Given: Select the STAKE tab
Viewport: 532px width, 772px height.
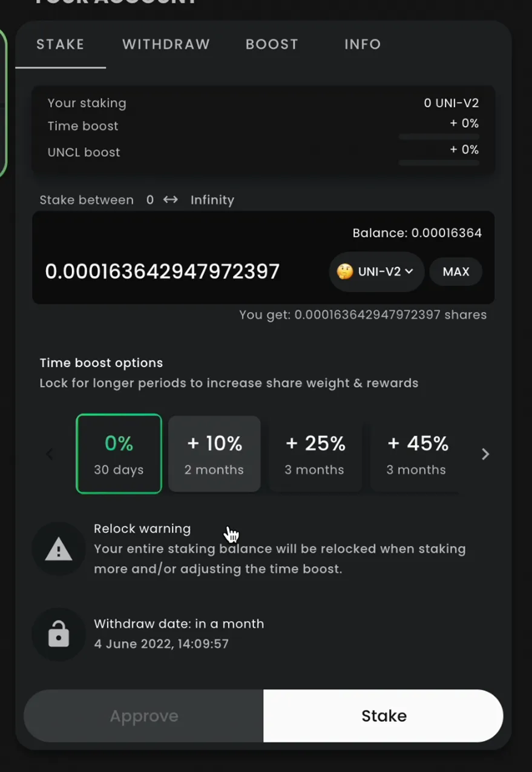Looking at the screenshot, I should coord(61,44).
